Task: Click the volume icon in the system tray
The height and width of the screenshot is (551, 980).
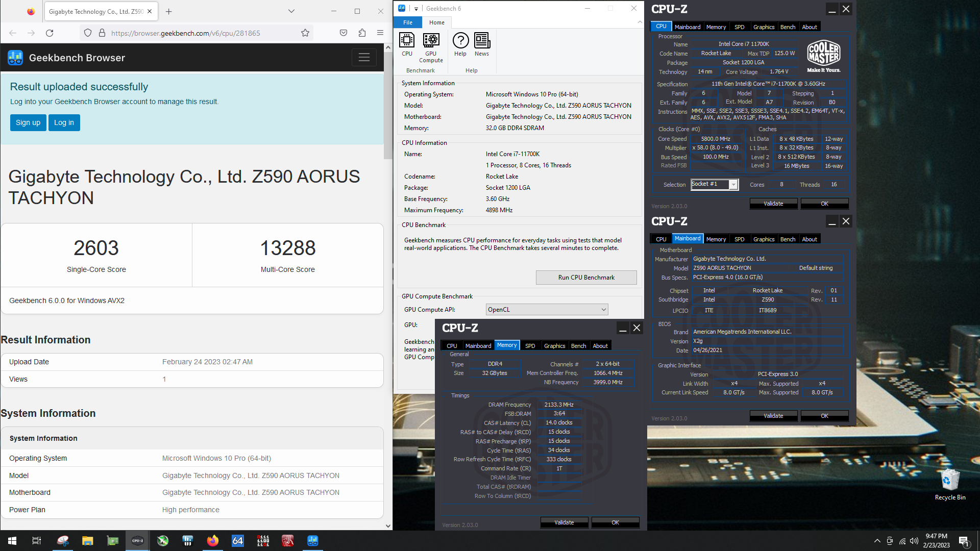Action: (x=914, y=541)
